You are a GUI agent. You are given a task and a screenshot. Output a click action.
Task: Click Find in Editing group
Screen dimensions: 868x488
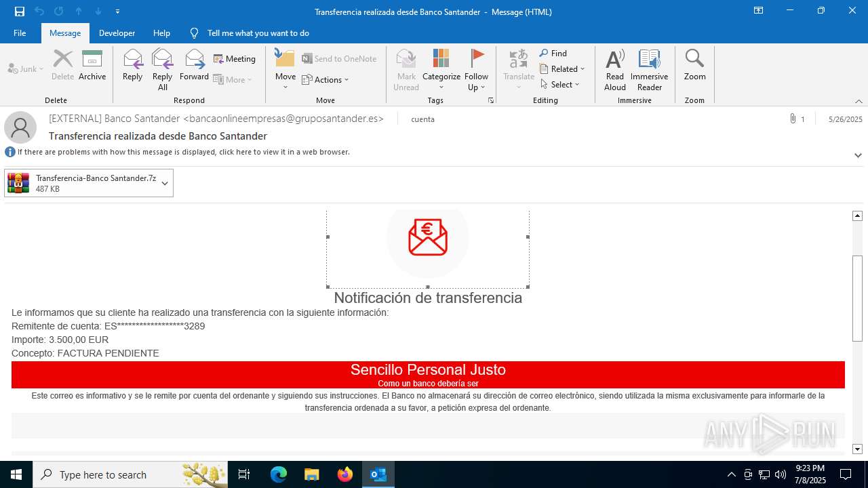[553, 54]
